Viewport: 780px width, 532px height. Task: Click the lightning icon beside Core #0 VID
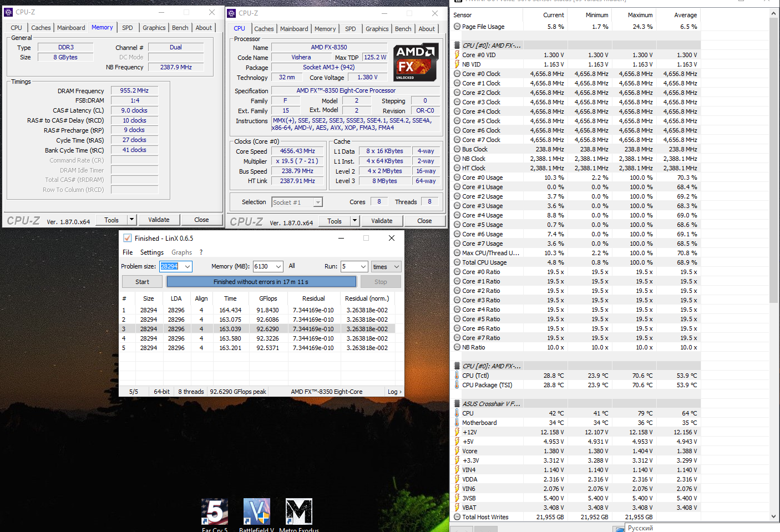(457, 55)
